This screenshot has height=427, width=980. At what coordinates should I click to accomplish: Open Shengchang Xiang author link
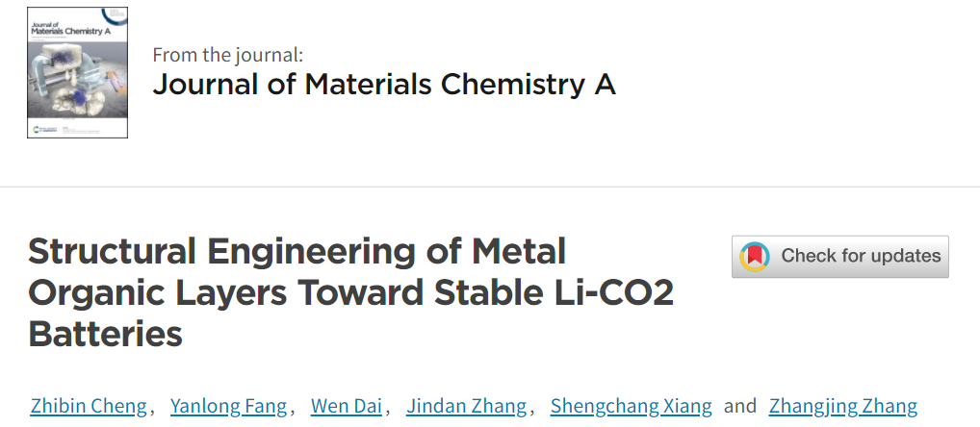tap(631, 406)
